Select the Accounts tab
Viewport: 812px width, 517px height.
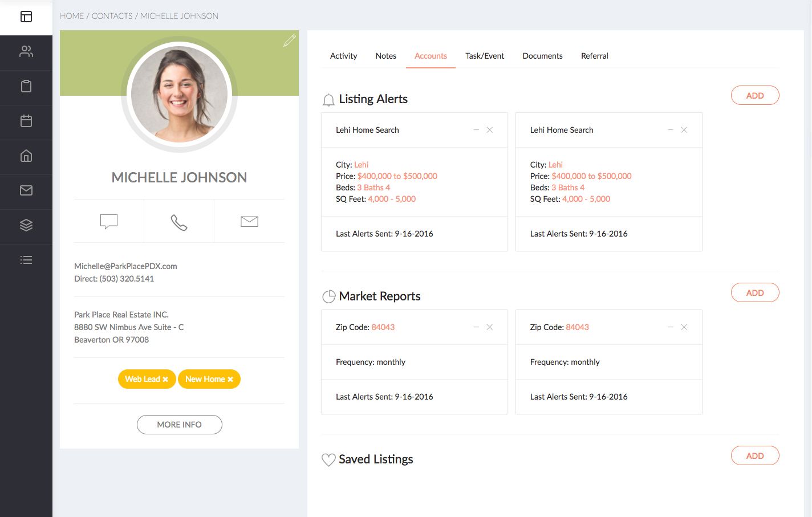pos(431,56)
